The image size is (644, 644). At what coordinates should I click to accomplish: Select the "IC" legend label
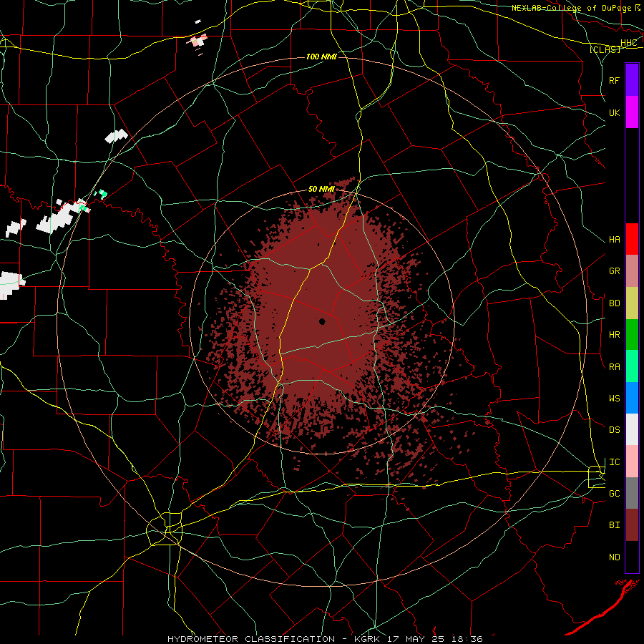[x=615, y=462]
